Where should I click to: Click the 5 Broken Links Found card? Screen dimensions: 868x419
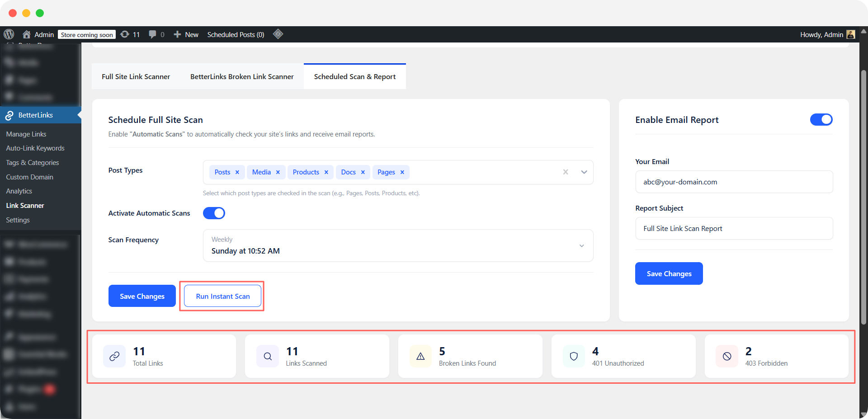470,356
